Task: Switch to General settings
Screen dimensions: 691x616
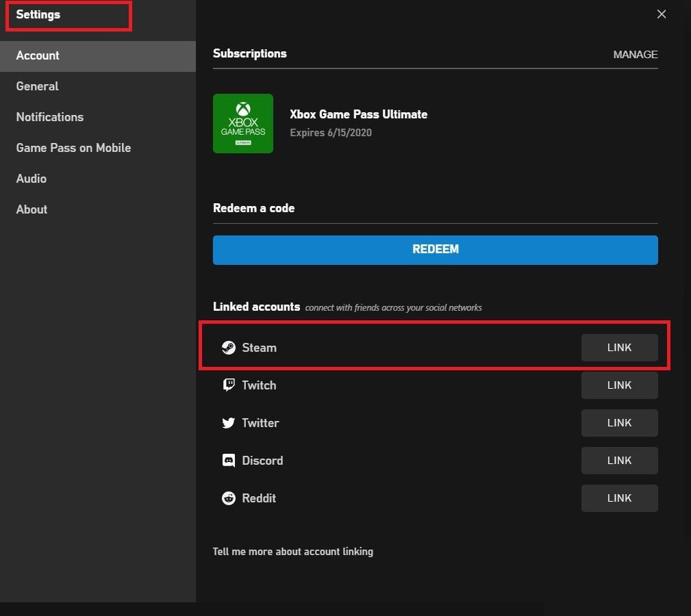Action: 38,86
